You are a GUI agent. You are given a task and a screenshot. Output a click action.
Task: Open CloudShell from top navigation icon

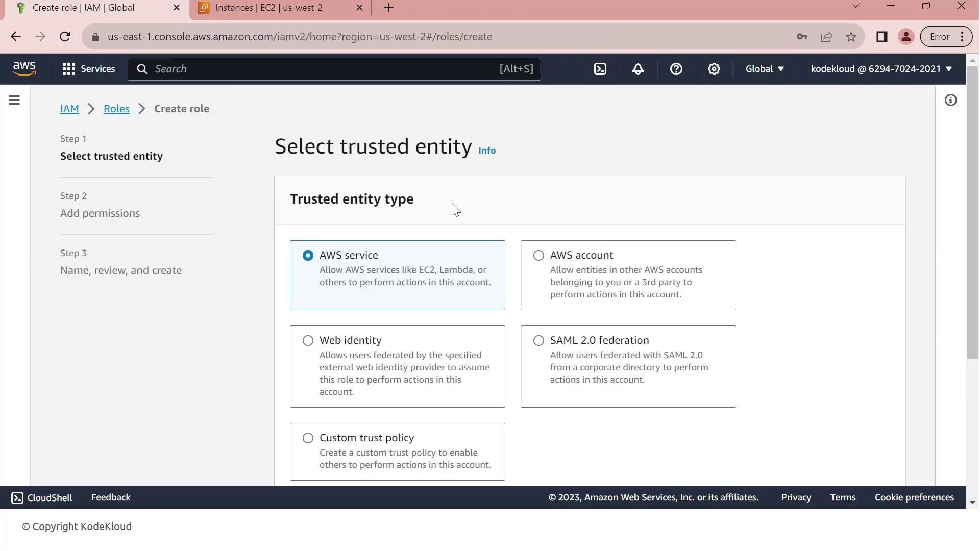(x=600, y=69)
